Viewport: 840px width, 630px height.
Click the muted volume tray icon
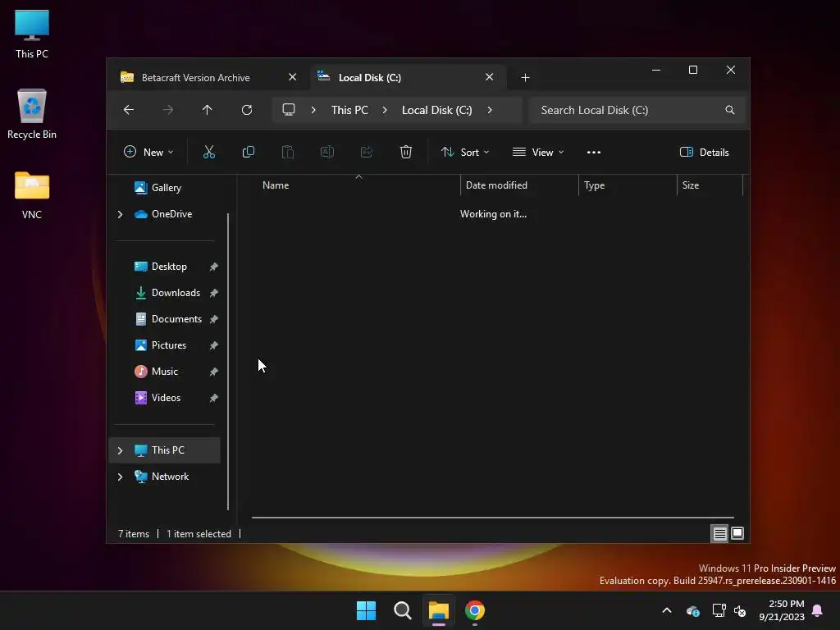click(x=740, y=610)
